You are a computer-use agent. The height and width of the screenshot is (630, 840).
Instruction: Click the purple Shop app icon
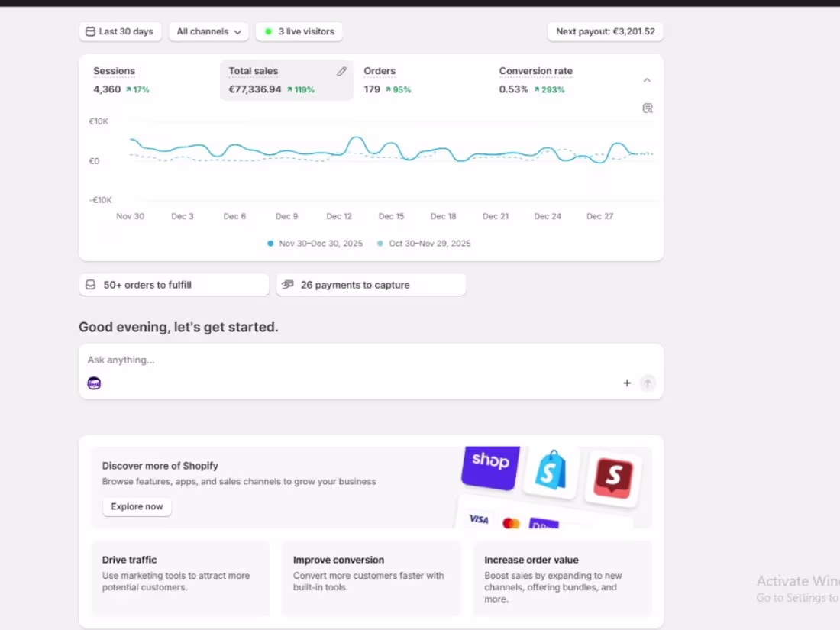490,467
